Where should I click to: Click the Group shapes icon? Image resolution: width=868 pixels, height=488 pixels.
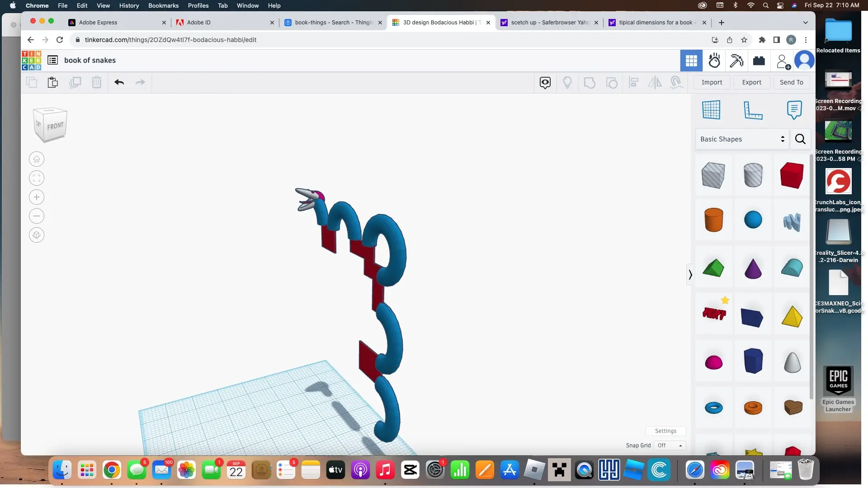click(590, 83)
